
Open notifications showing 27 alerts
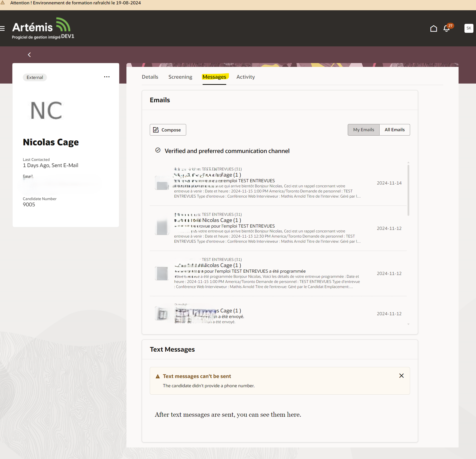(447, 29)
